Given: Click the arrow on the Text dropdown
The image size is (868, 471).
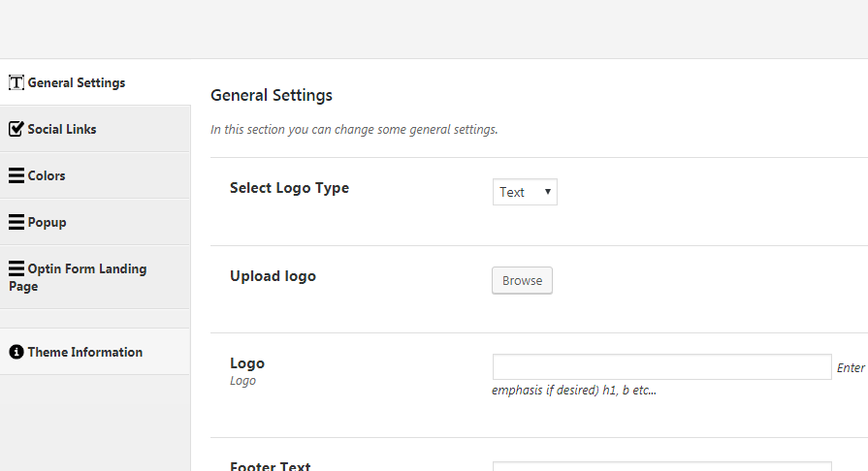Looking at the screenshot, I should (x=548, y=192).
